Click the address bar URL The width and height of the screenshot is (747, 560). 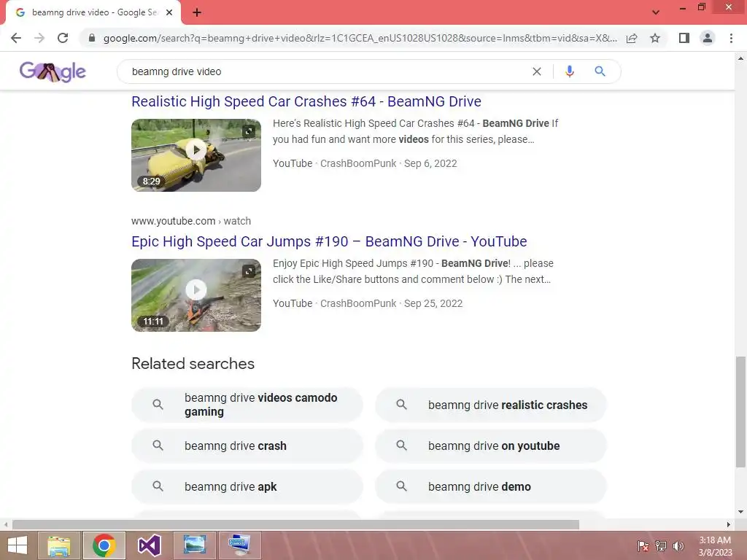tap(360, 38)
